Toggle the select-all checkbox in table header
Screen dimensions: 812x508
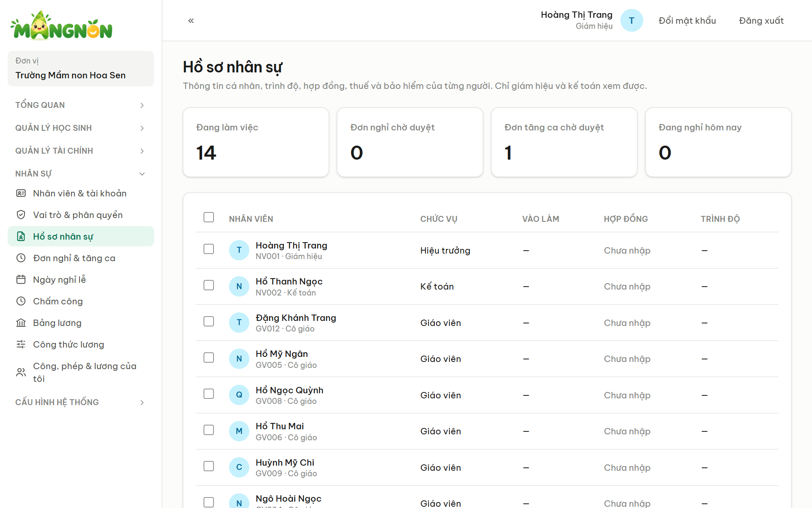coord(208,218)
